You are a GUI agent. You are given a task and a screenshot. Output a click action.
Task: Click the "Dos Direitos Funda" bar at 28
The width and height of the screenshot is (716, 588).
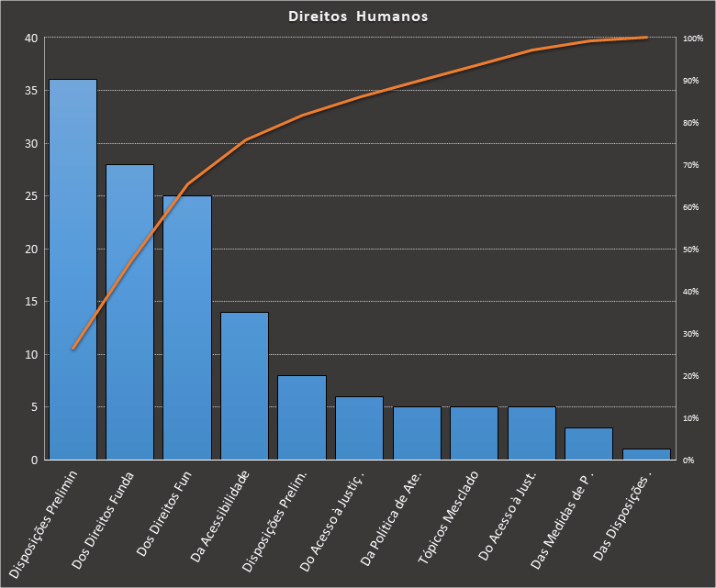coord(129,312)
